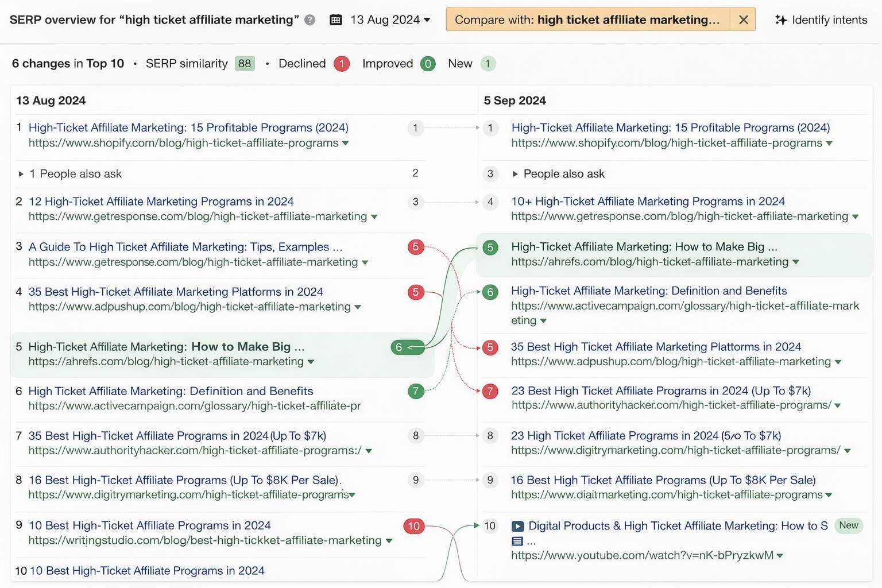Screen dimensions: 882x588
Task: Open the Shopify 15 Profitable Programs link
Action: tap(188, 127)
